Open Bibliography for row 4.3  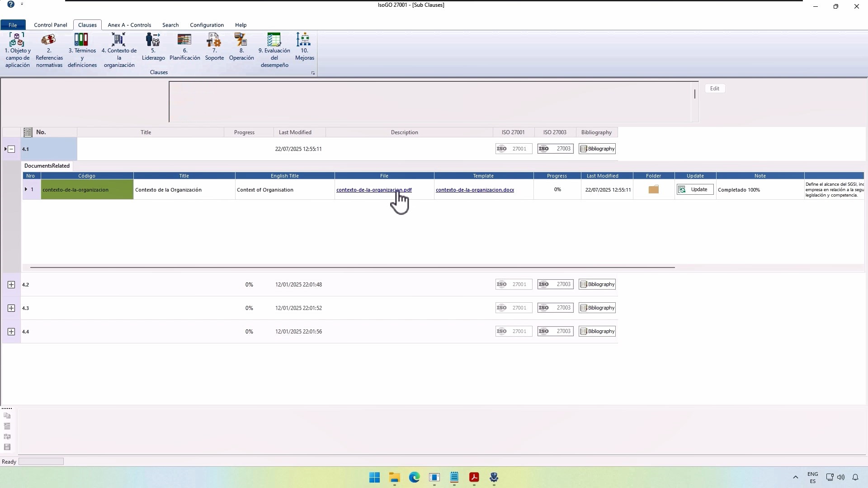tap(597, 308)
